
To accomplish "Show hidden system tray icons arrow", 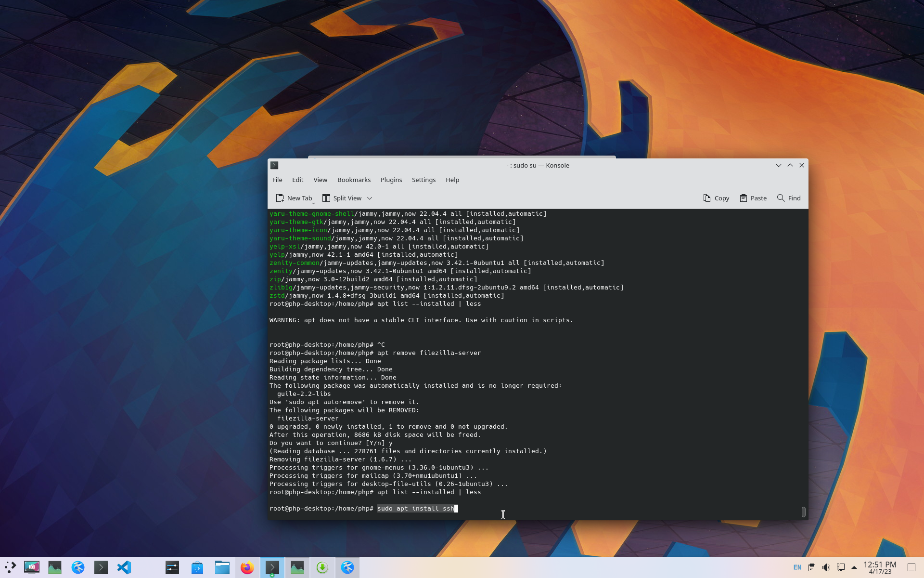I will tap(854, 567).
